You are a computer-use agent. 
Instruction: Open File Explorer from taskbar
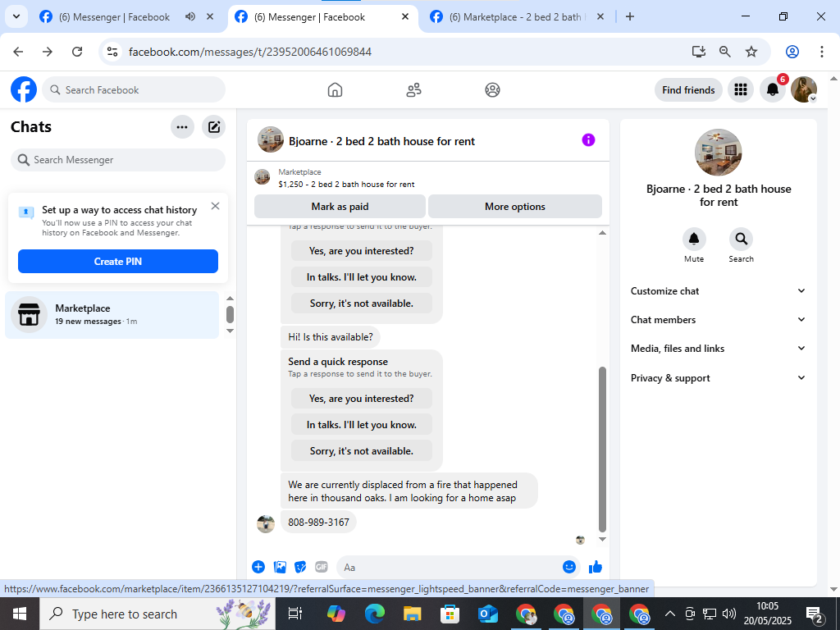coord(412,614)
